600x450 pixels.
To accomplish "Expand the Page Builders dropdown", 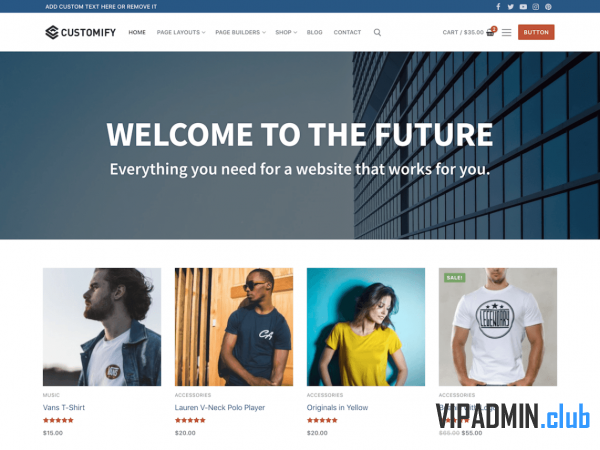I will coord(240,33).
